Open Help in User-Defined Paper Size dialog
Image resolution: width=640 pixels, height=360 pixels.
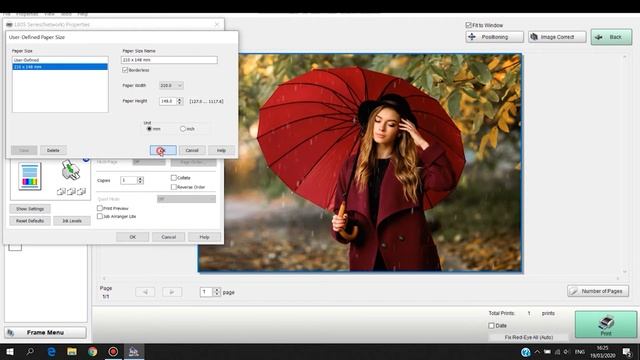click(x=221, y=151)
